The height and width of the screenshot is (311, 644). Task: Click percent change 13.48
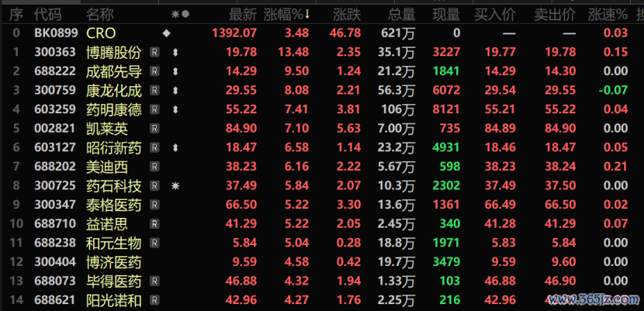tap(293, 52)
